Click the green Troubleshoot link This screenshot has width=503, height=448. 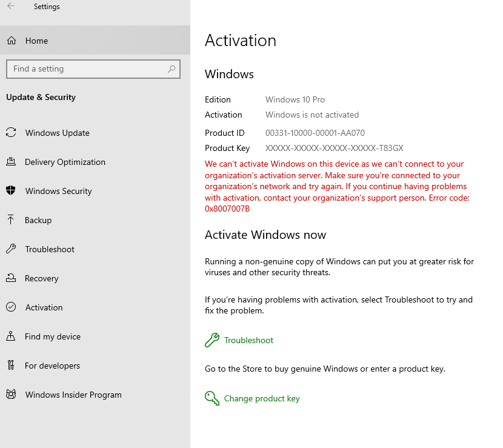coord(248,340)
